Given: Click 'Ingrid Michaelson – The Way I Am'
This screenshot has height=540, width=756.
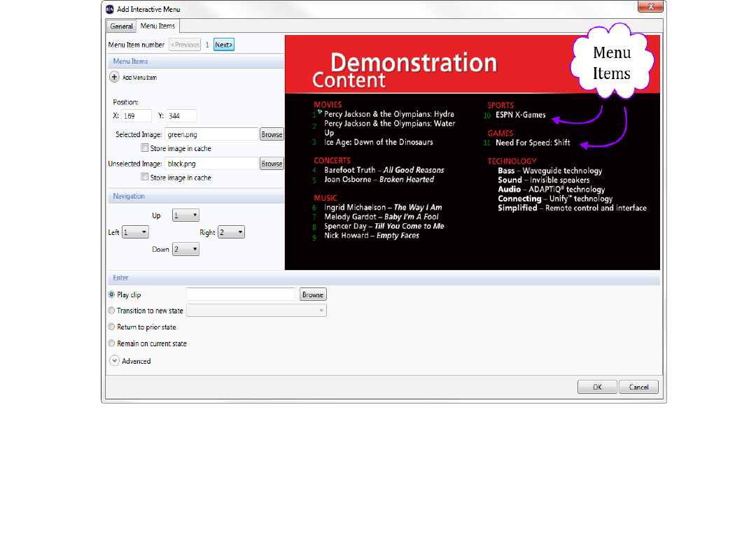Looking at the screenshot, I should pyautogui.click(x=383, y=207).
